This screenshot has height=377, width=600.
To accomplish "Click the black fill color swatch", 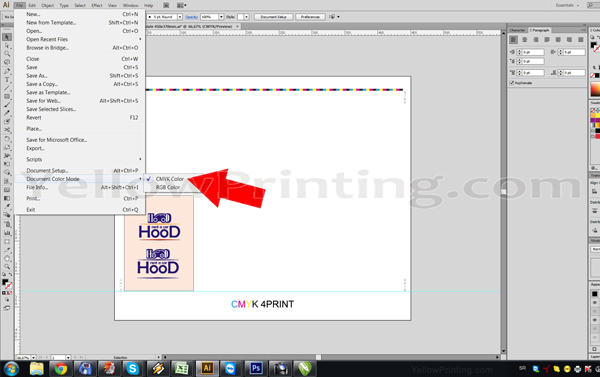I will pyautogui.click(x=5, y=282).
